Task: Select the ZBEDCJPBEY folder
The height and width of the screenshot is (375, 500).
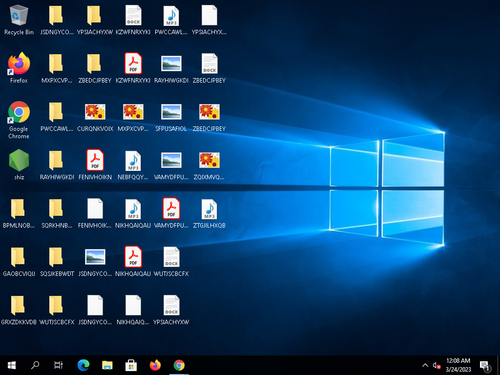Action: [95, 68]
